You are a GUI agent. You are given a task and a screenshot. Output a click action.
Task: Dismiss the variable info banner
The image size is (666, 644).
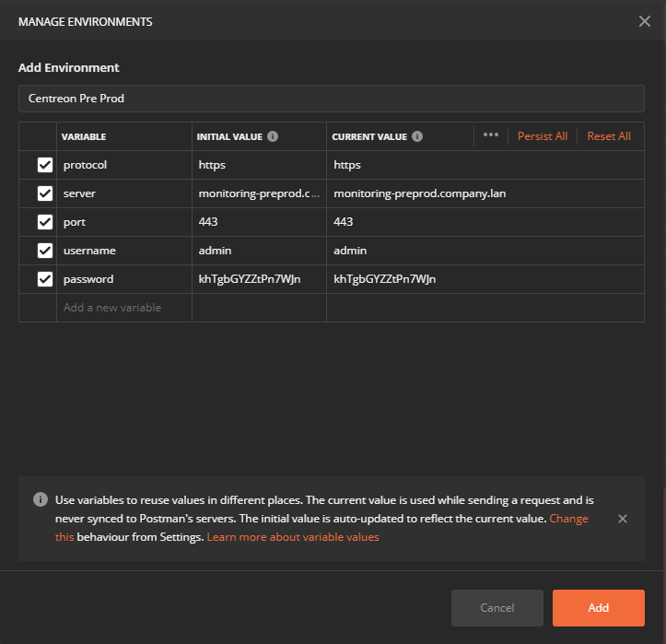(623, 519)
